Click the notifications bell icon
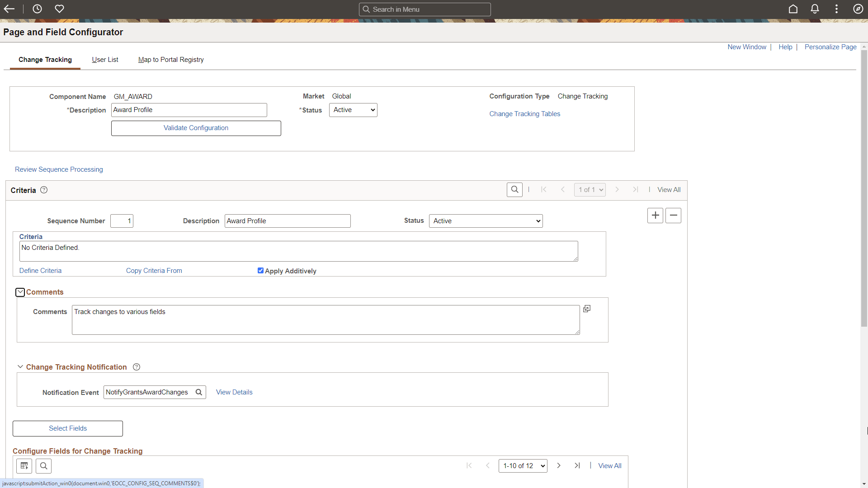The height and width of the screenshot is (488, 868). pyautogui.click(x=815, y=9)
